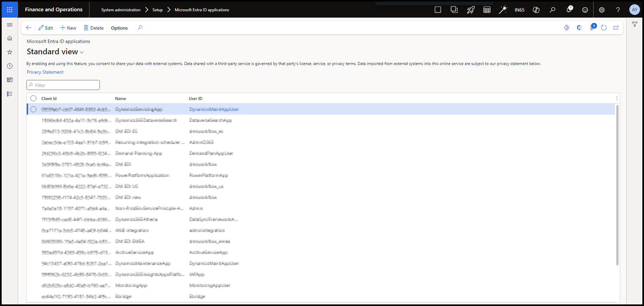Click adminintegration user ID cell
The image size is (644, 306).
pos(207,230)
